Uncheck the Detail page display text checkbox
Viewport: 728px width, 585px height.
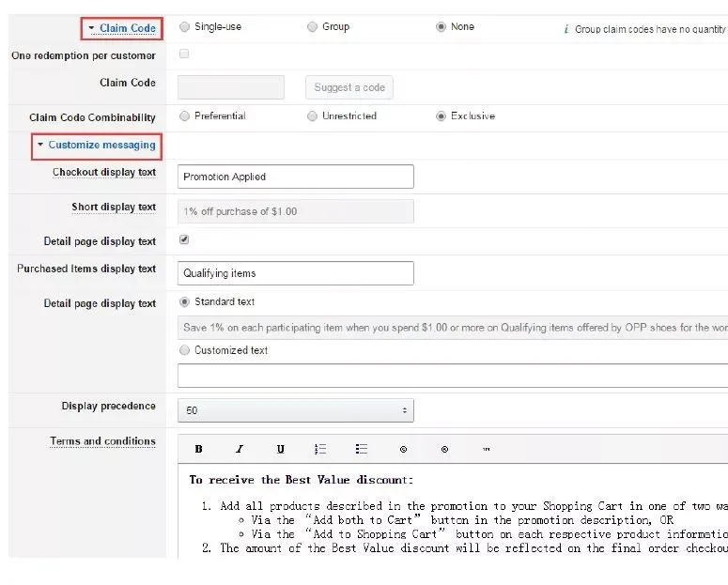point(184,239)
